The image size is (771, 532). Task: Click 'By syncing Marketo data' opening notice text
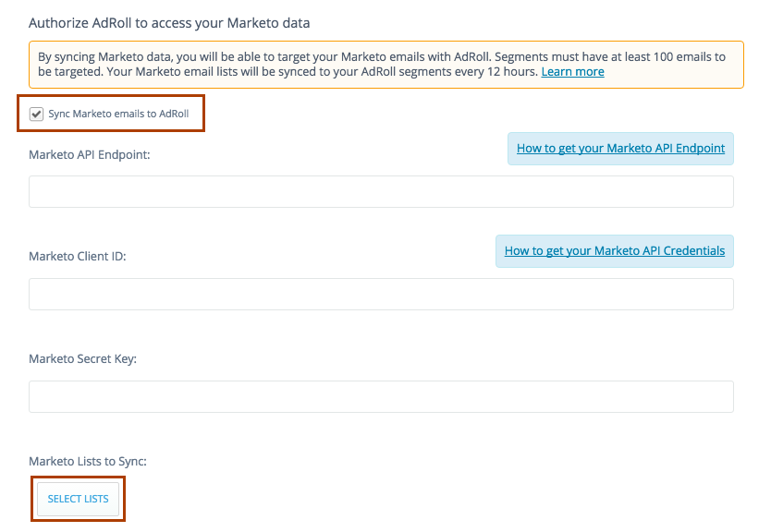(105, 57)
